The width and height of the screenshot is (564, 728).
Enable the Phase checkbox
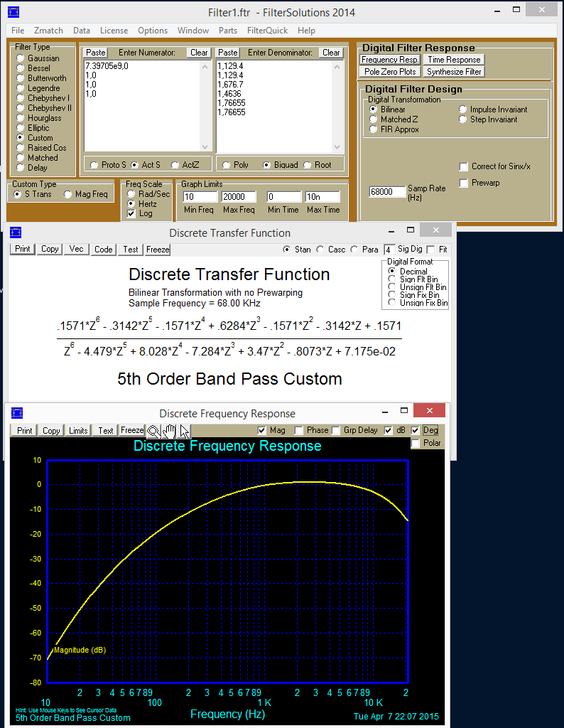point(299,430)
